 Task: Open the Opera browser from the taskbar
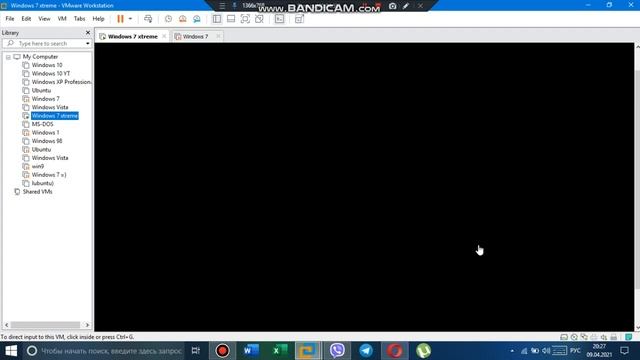395,351
